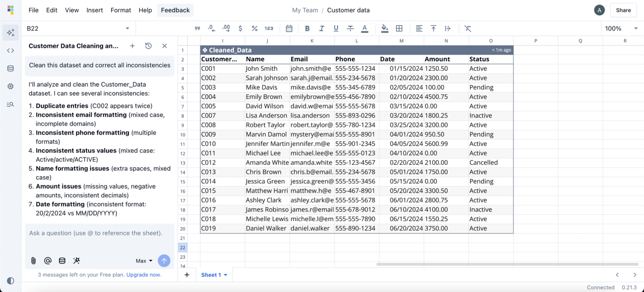The width and height of the screenshot is (644, 292).
Task: Open the code editor sidebar icon
Action: coord(11,51)
